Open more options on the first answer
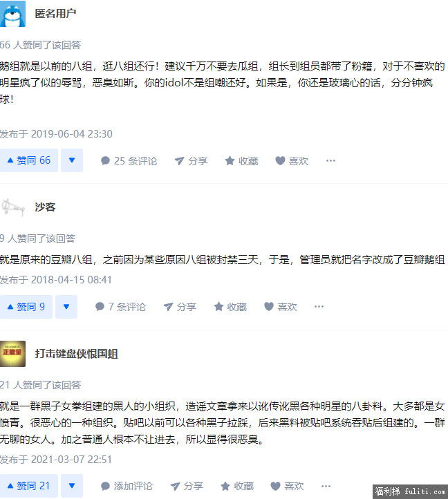 click(x=331, y=161)
